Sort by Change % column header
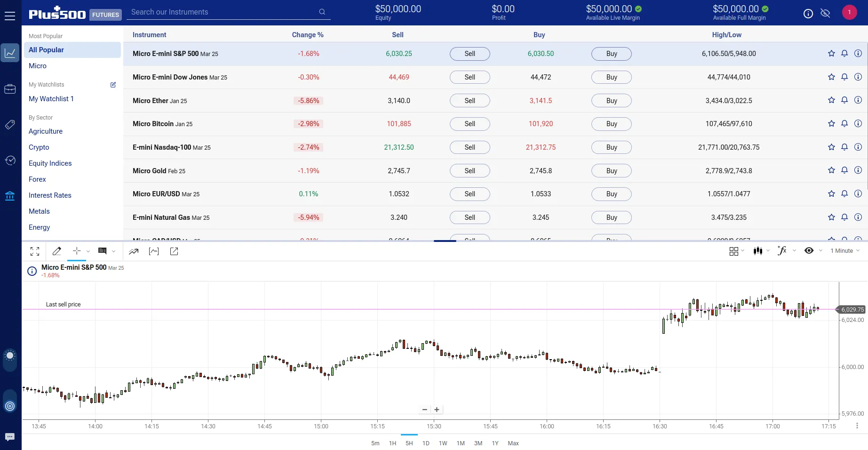Screen dimensions: 868x450 [x=308, y=35]
